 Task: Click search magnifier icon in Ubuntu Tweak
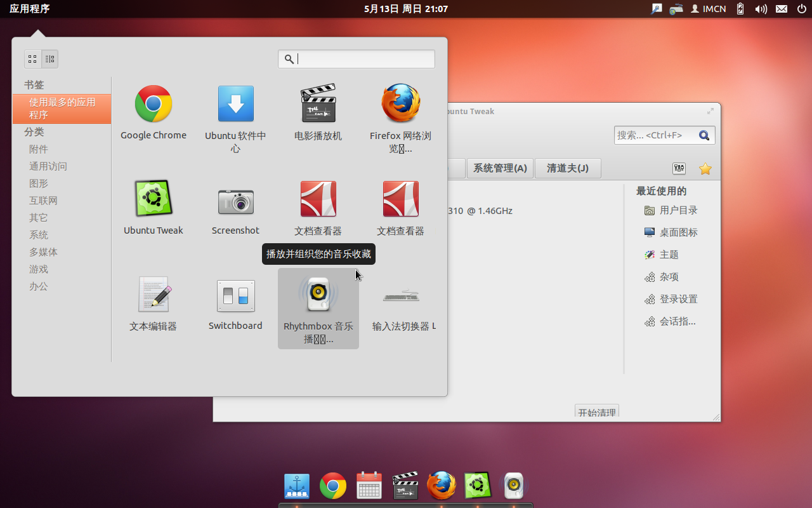(x=704, y=135)
